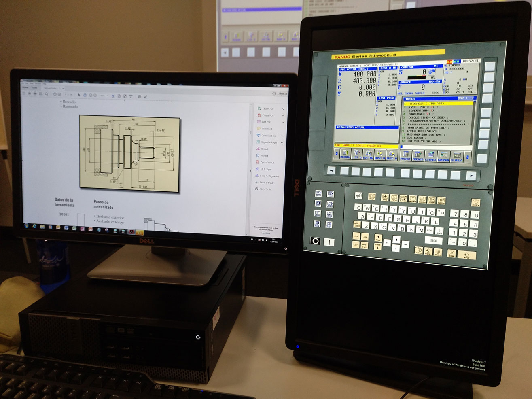Show next softkey page with right chevron
The width and height of the screenshot is (532, 399).
coord(467,157)
